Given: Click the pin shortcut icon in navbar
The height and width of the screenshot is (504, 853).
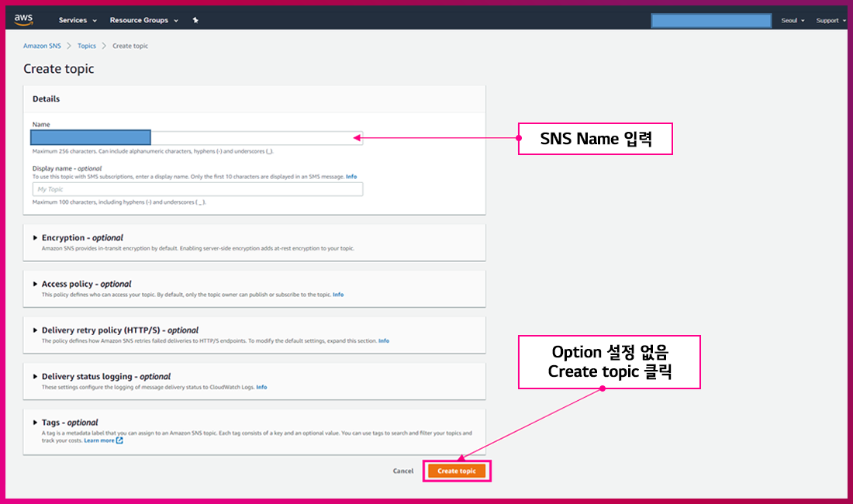Looking at the screenshot, I should [x=195, y=20].
